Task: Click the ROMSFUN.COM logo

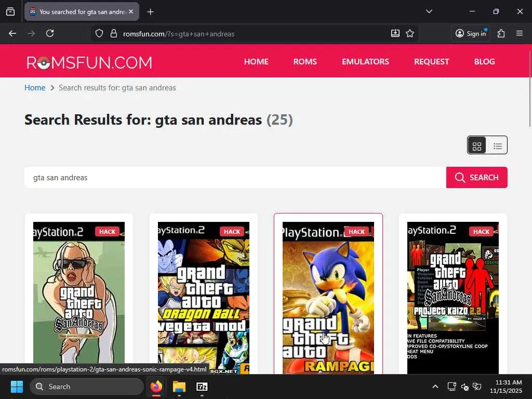Action: pyautogui.click(x=89, y=62)
